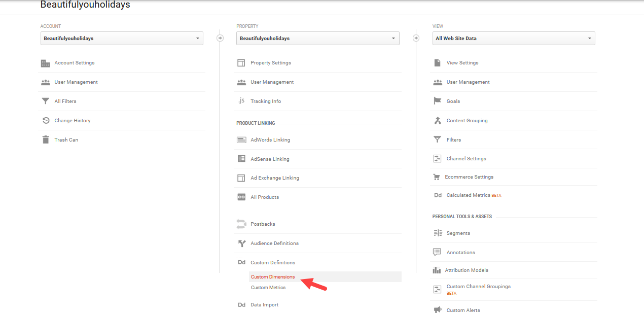Click the Attribution Models bar chart icon

click(437, 270)
